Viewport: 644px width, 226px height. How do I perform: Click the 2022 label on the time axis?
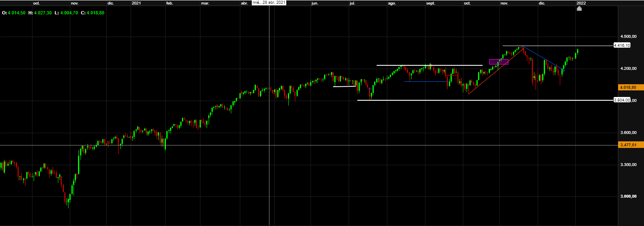[581, 3]
